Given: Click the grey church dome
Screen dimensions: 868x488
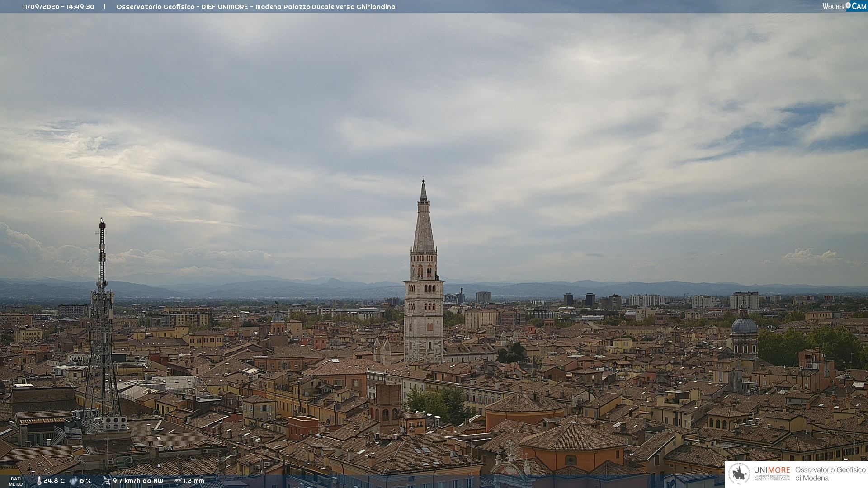Looking at the screenshot, I should [x=744, y=325].
